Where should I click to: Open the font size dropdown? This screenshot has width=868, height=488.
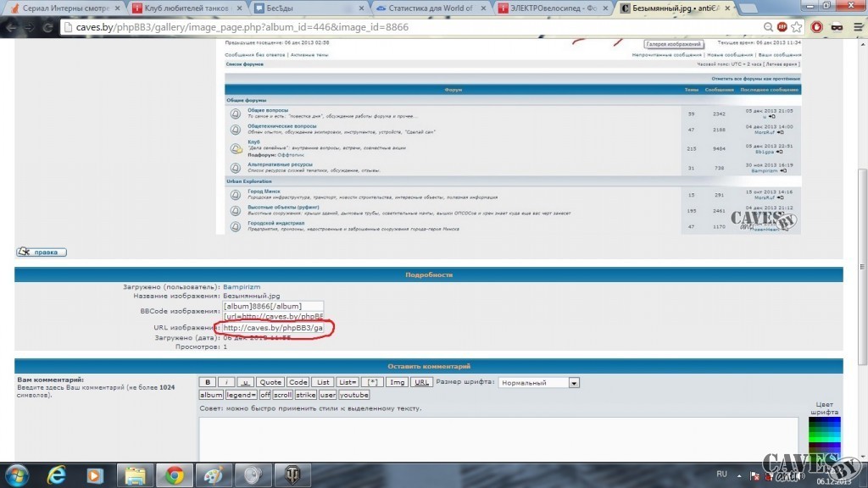(539, 382)
